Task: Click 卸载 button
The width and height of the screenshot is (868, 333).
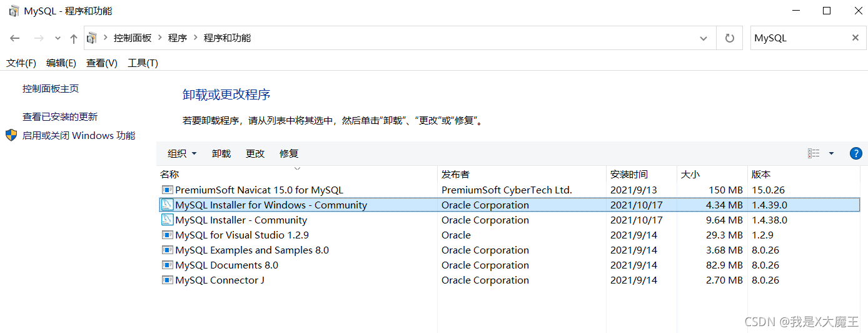Action: coord(221,153)
